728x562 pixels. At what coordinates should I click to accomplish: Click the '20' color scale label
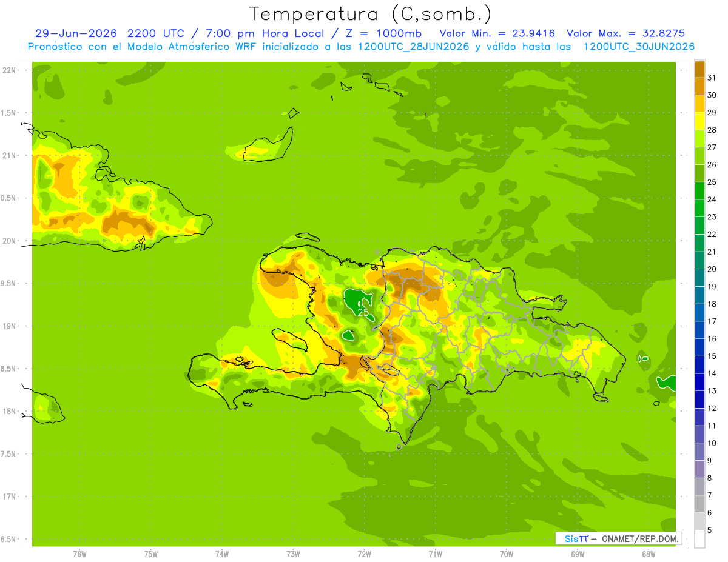[x=712, y=269]
